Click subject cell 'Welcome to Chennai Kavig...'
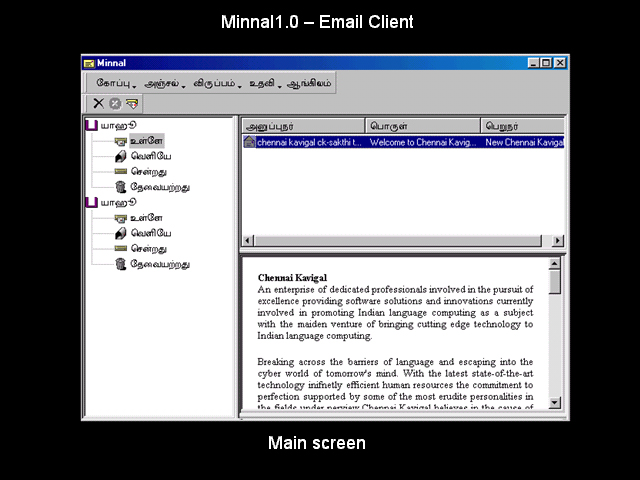 tap(423, 142)
